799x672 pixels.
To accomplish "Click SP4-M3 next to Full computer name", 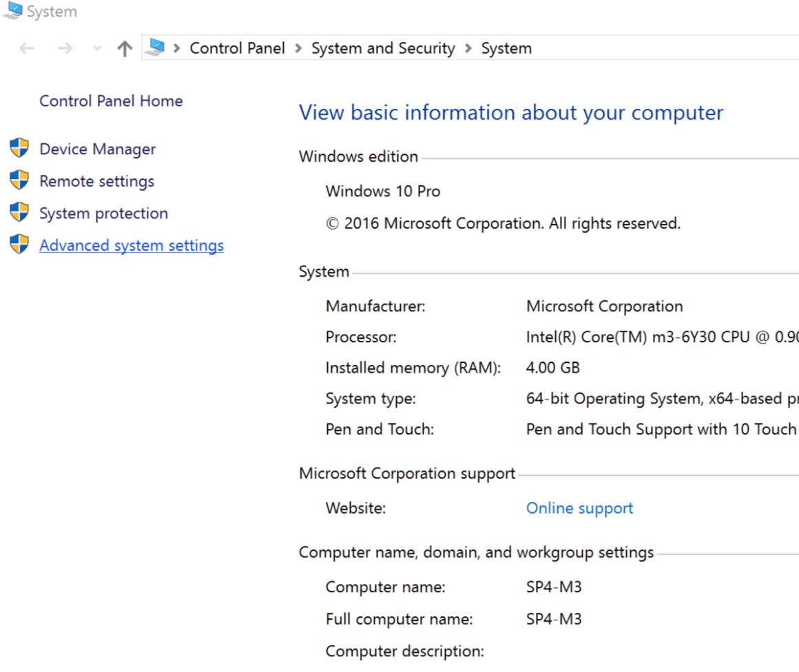I will tap(554, 619).
